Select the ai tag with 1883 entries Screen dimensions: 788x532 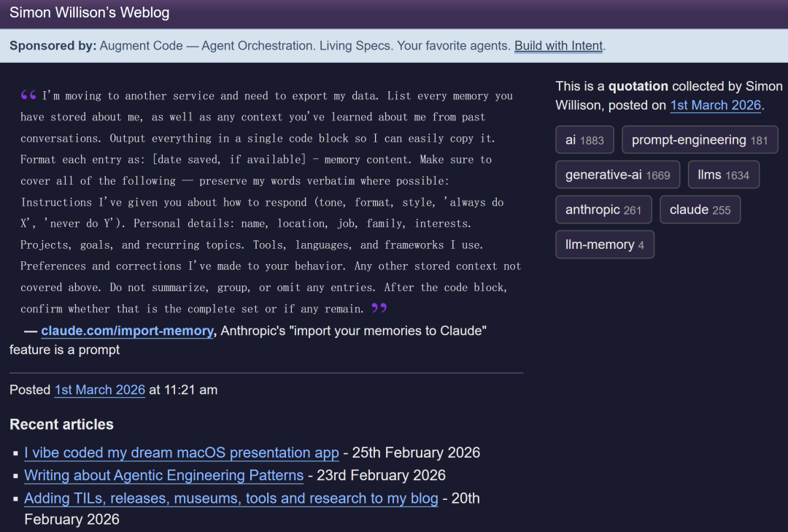click(x=584, y=140)
